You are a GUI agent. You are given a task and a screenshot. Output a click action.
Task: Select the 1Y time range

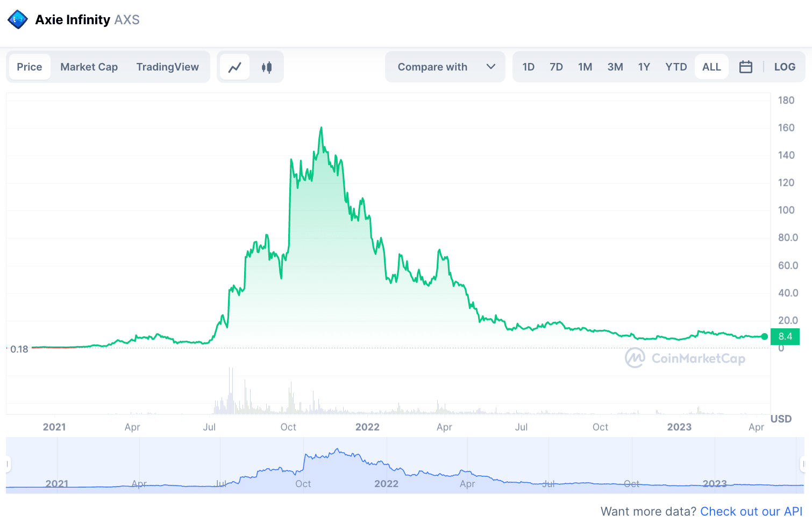coord(644,67)
